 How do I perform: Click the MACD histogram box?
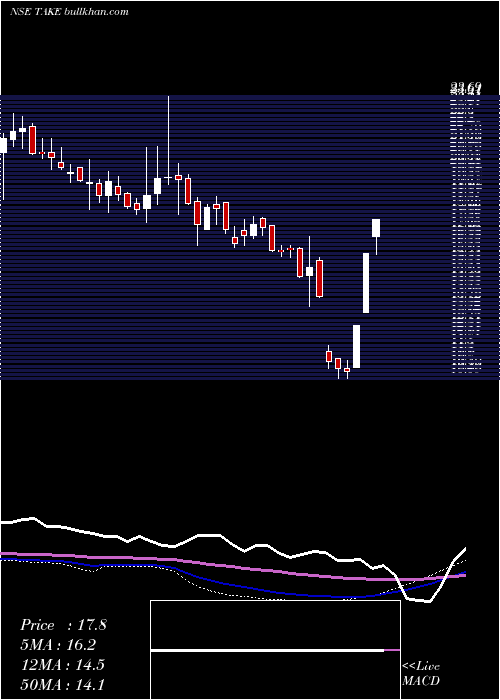click(x=275, y=650)
